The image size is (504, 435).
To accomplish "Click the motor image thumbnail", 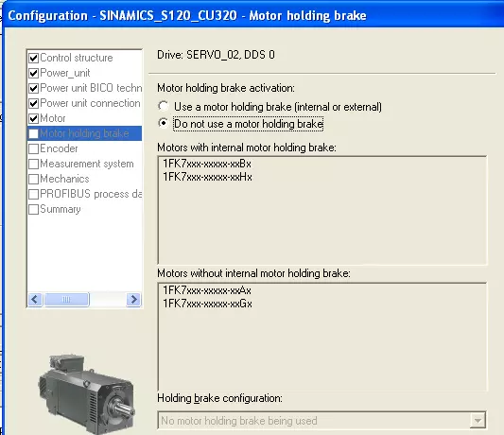I will pos(86,393).
